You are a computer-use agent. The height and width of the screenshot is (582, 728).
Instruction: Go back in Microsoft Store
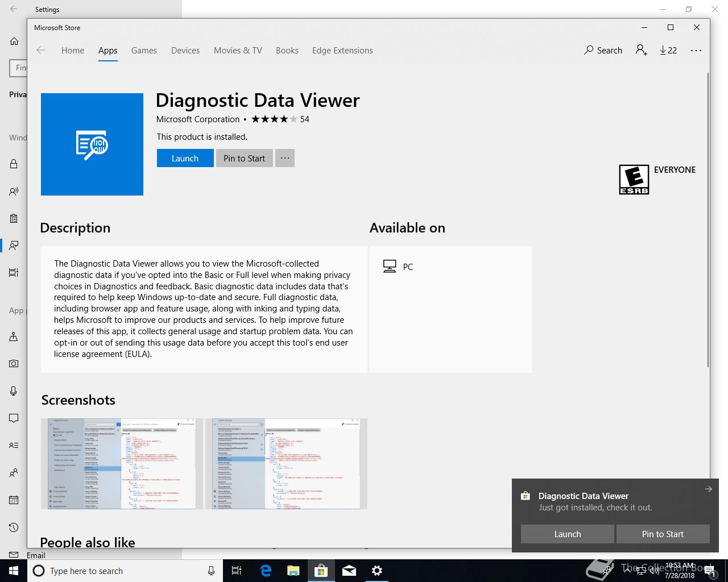point(41,50)
